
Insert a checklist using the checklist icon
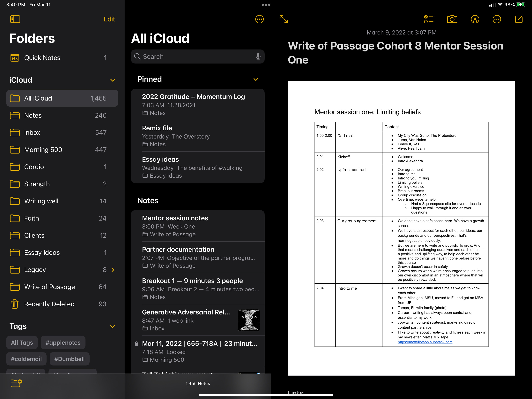click(429, 19)
